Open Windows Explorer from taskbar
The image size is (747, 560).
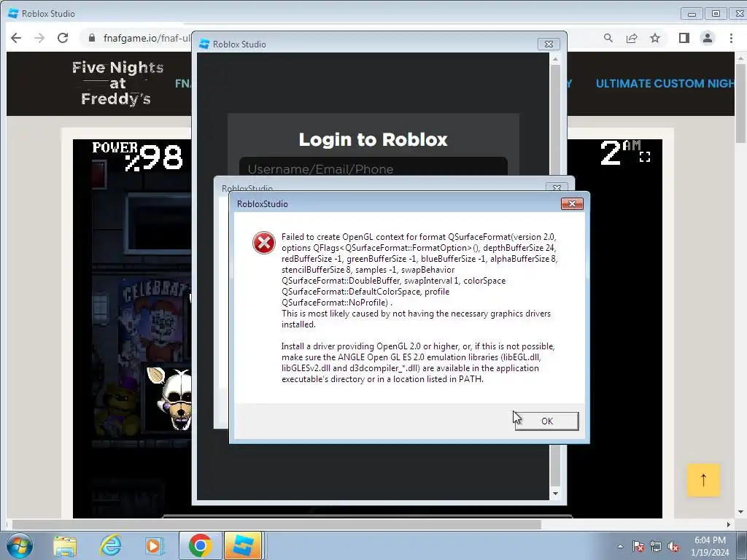(65, 545)
